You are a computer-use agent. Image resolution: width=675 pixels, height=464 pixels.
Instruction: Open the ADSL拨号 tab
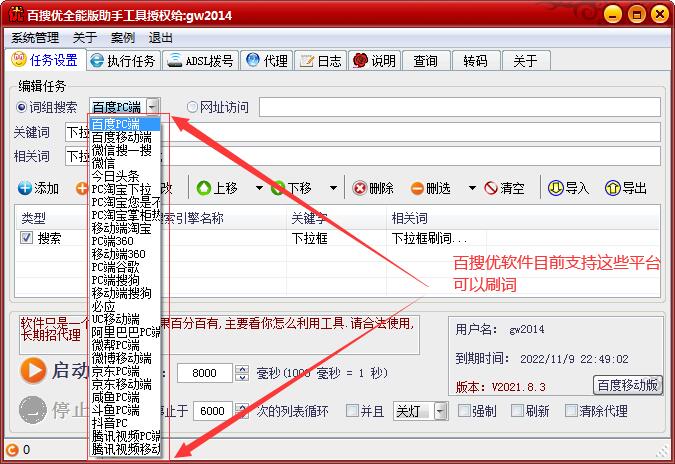pyautogui.click(x=201, y=61)
